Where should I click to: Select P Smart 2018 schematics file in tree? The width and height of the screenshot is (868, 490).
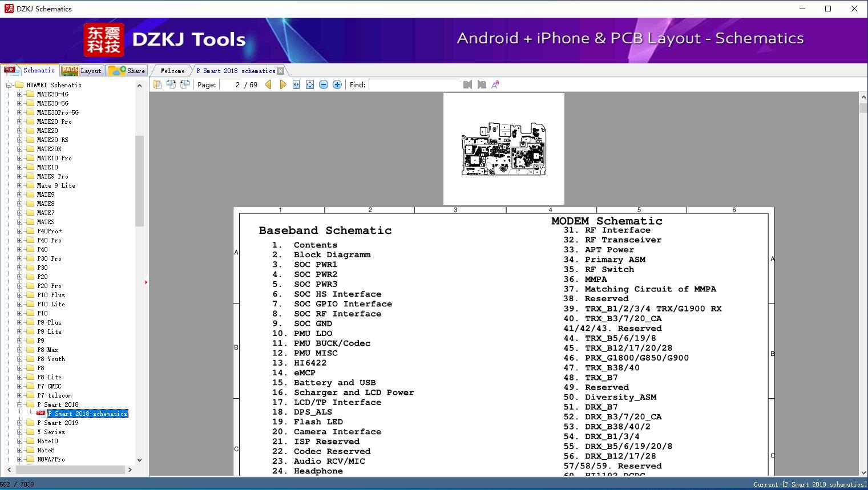[88, 414]
